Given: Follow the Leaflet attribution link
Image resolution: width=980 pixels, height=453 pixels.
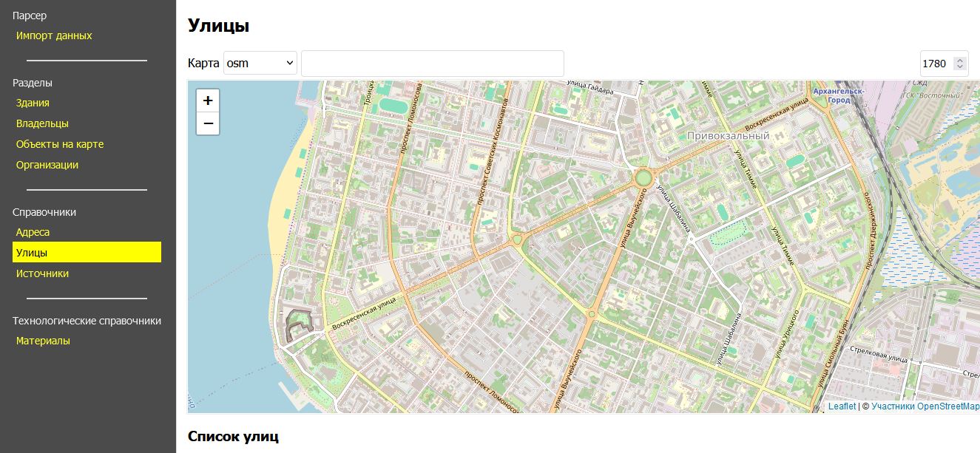Looking at the screenshot, I should click(x=842, y=406).
